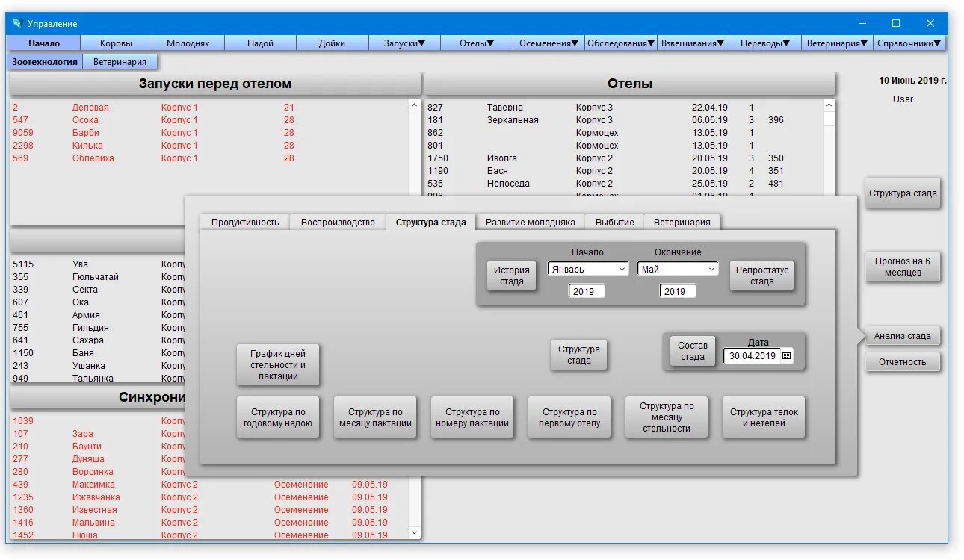
Task: Click Структура стада button on right sidebar
Action: tap(903, 193)
